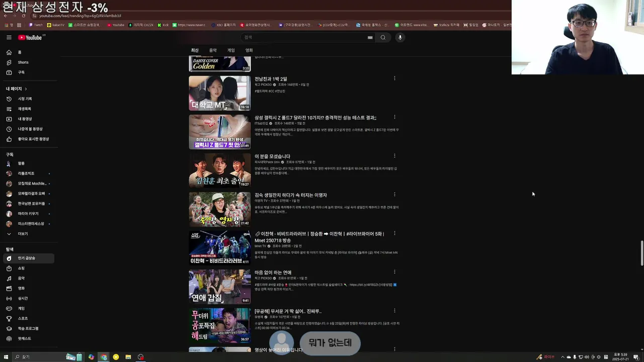Click the browser address bar URL

[80, 16]
